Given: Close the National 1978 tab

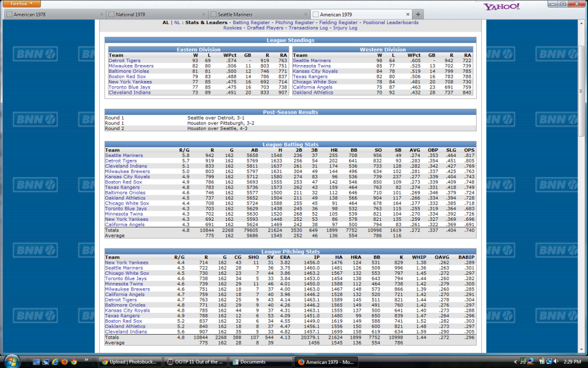Looking at the screenshot, I should [x=204, y=14].
